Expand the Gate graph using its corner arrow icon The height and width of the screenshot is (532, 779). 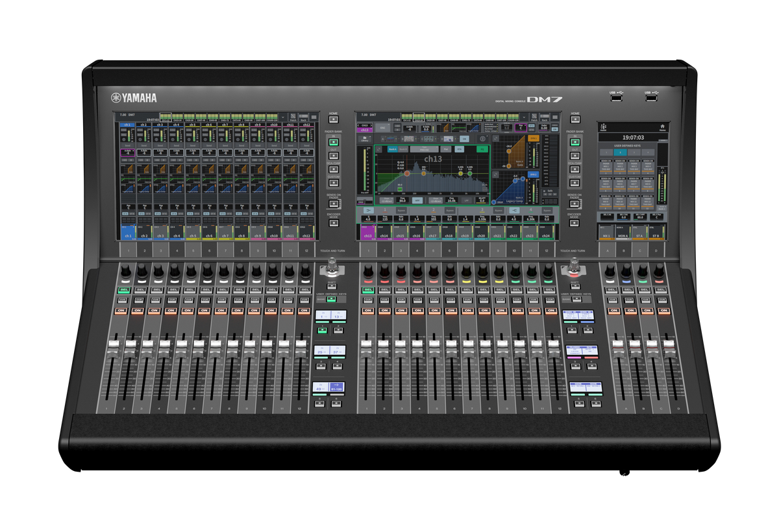pos(496,138)
